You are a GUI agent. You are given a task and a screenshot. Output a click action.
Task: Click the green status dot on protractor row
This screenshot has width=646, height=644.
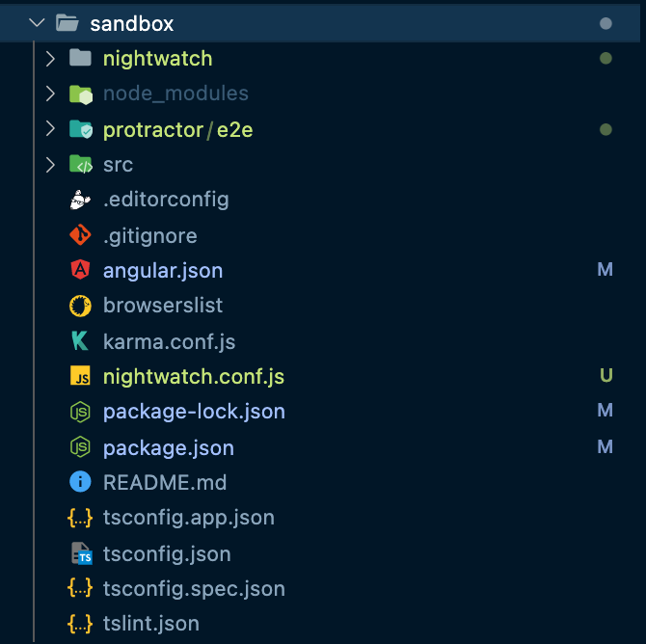[606, 129]
